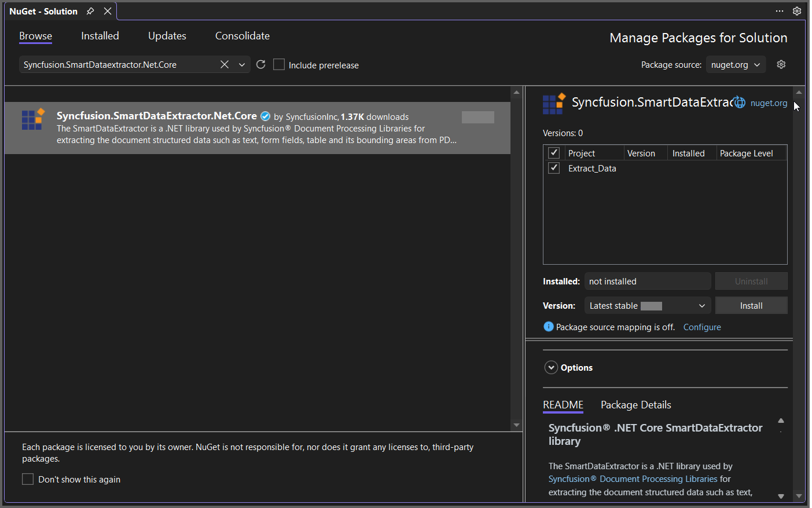Screen dimensions: 812x508
Task: Select the Extract_Data project row
Action: [x=665, y=168]
